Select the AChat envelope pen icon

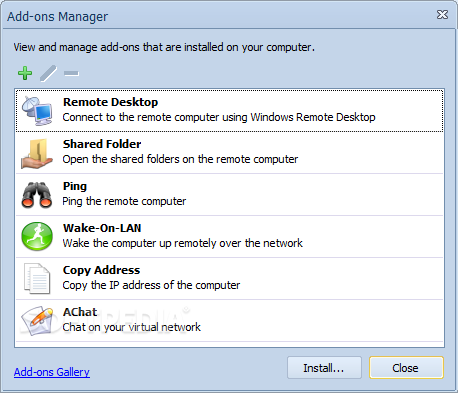[37, 321]
